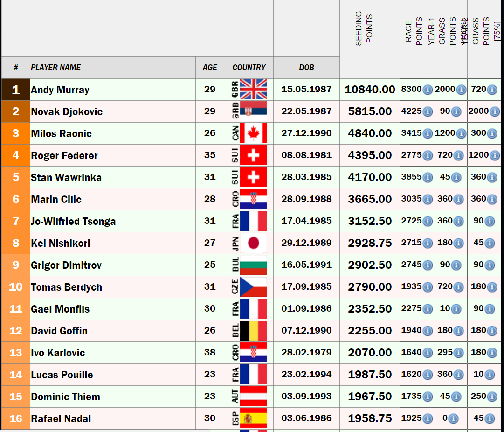Viewport: 504px width, 432px height.
Task: Click the AGE column header
Action: [209, 67]
